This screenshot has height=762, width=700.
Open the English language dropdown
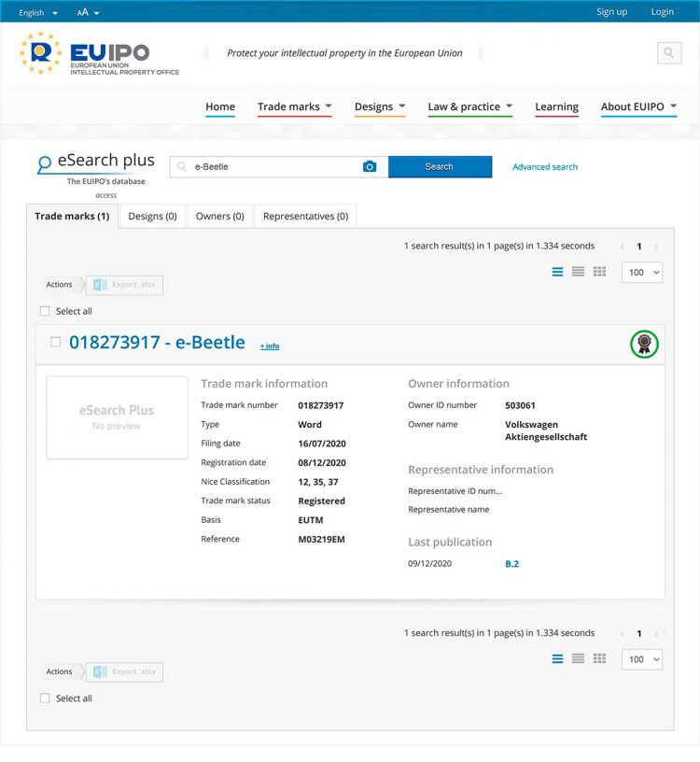click(x=38, y=12)
